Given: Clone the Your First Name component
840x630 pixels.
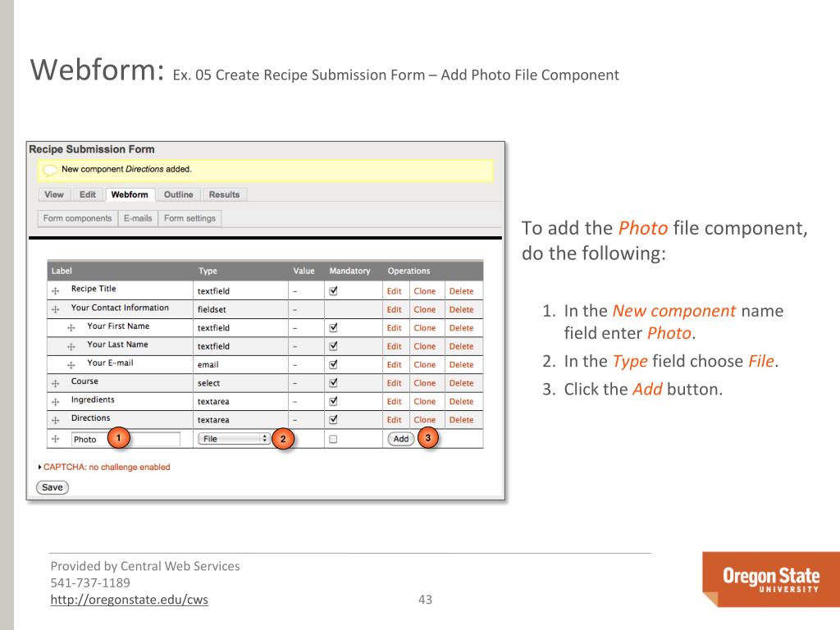Looking at the screenshot, I should (x=424, y=327).
